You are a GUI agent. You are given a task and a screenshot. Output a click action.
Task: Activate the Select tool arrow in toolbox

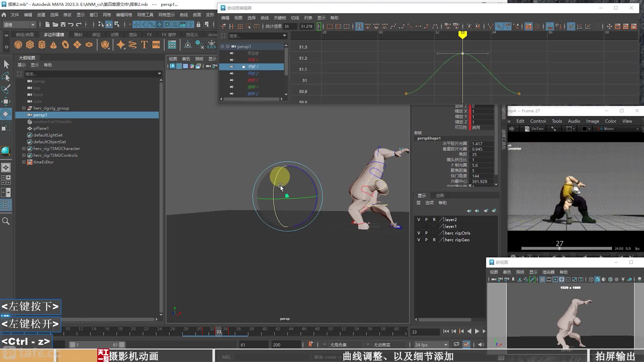(6, 64)
